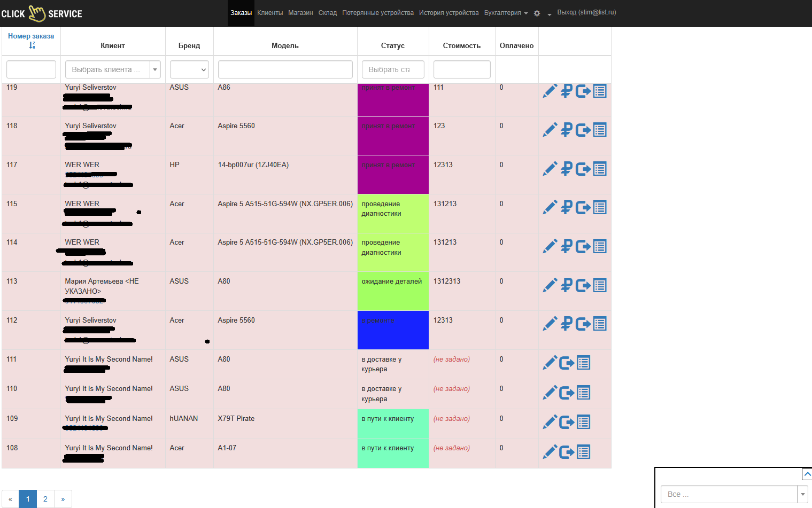Open the Склад section
812x508 pixels.
pos(328,13)
